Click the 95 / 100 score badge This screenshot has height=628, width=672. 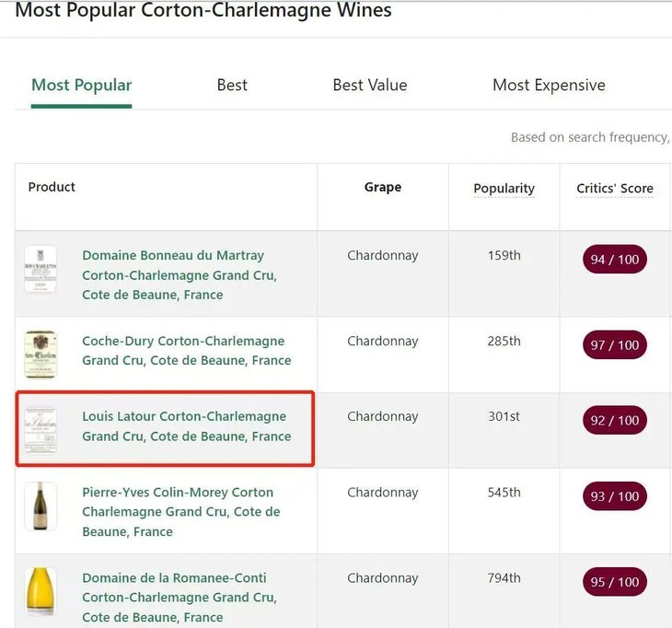point(614,583)
